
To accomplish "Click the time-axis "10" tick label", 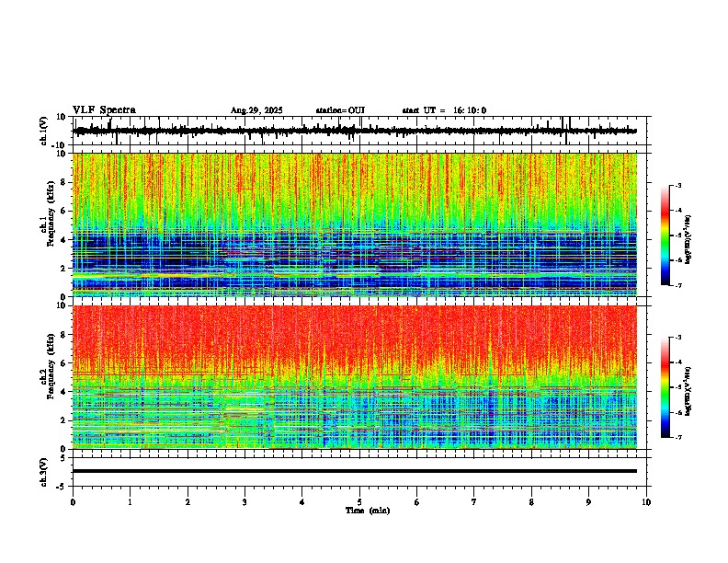I will (646, 502).
